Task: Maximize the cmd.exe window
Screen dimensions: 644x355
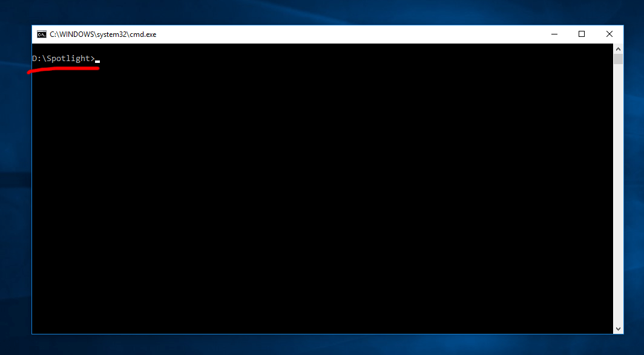Action: pyautogui.click(x=582, y=34)
